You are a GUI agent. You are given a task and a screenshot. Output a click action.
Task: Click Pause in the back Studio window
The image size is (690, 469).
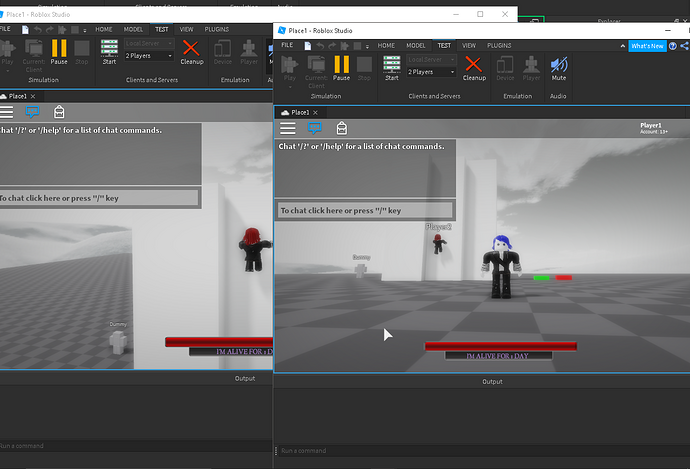pyautogui.click(x=59, y=52)
